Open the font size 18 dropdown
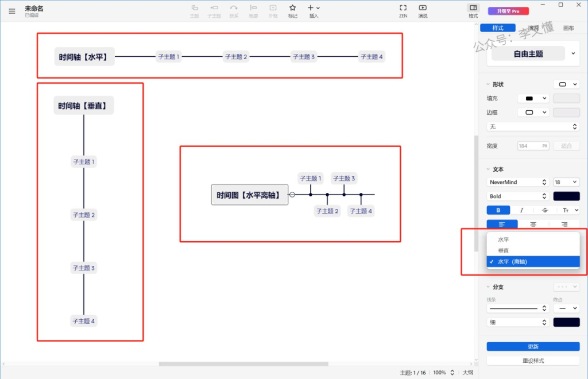 [x=566, y=182]
